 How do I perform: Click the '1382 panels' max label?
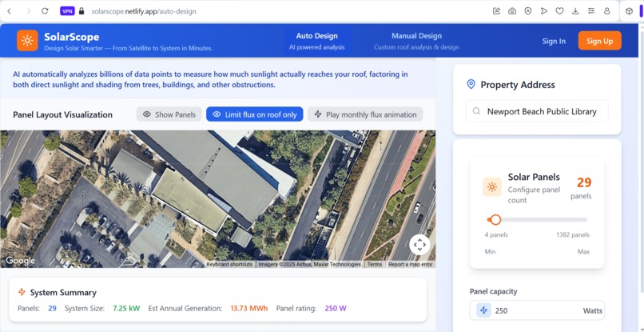pos(573,235)
